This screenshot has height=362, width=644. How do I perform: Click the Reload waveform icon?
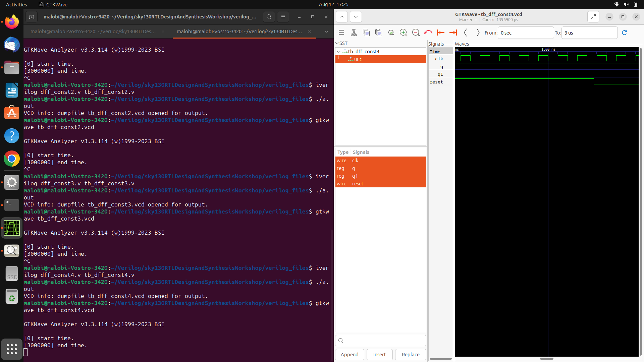coord(625,33)
